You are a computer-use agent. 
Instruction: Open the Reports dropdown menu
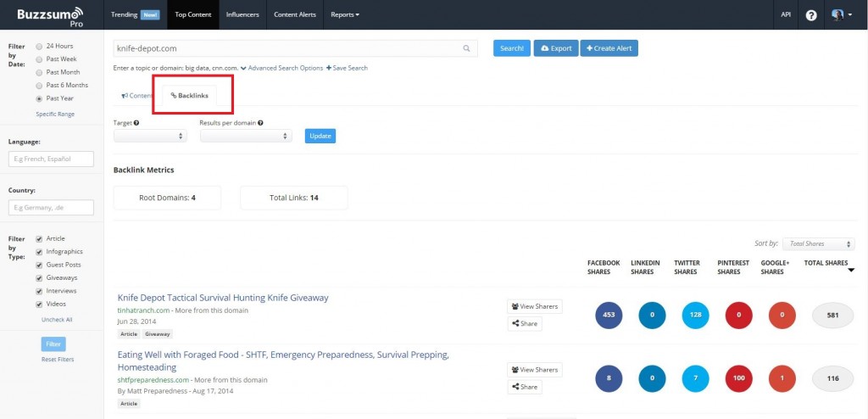[x=345, y=15]
